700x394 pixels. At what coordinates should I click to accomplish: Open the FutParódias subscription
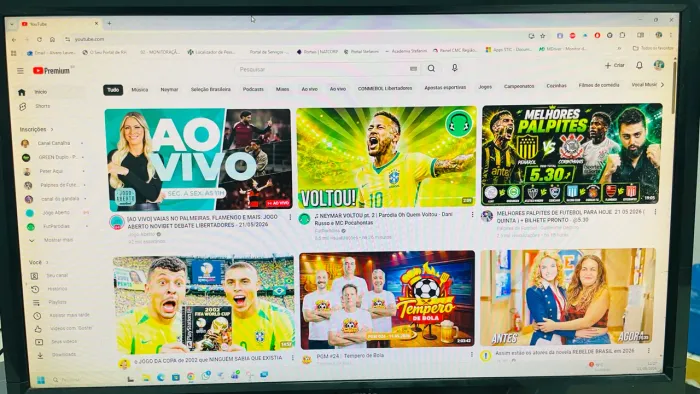tap(57, 227)
